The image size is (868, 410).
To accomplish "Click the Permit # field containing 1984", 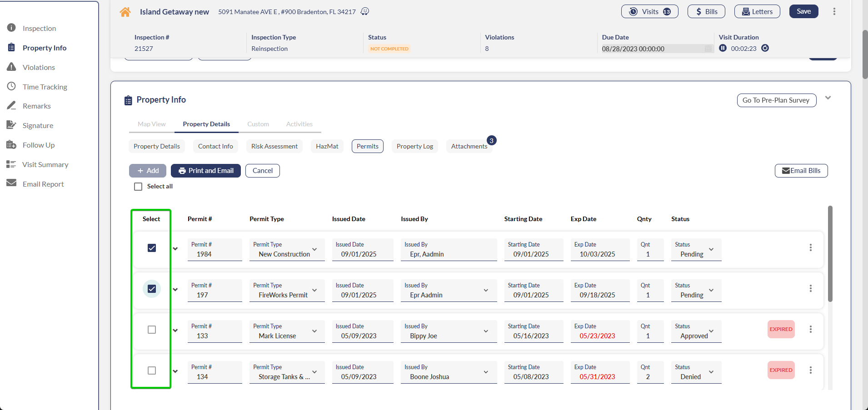I will (x=215, y=250).
